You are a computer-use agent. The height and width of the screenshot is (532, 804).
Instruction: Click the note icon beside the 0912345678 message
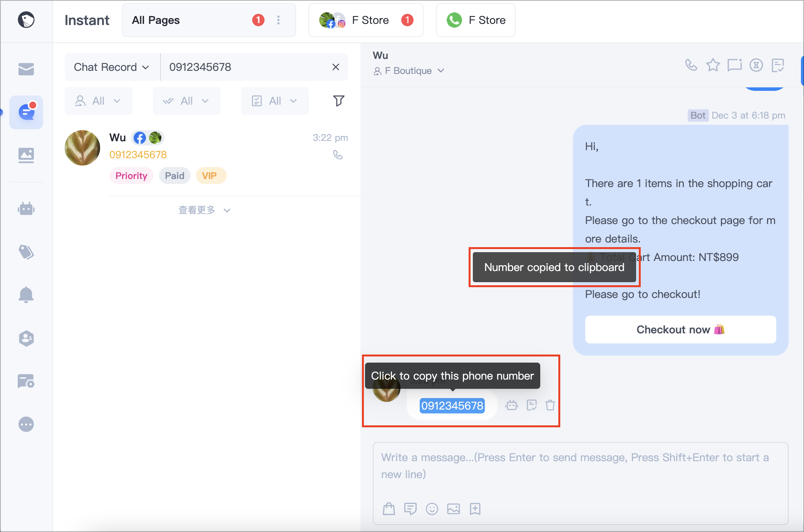(532, 405)
